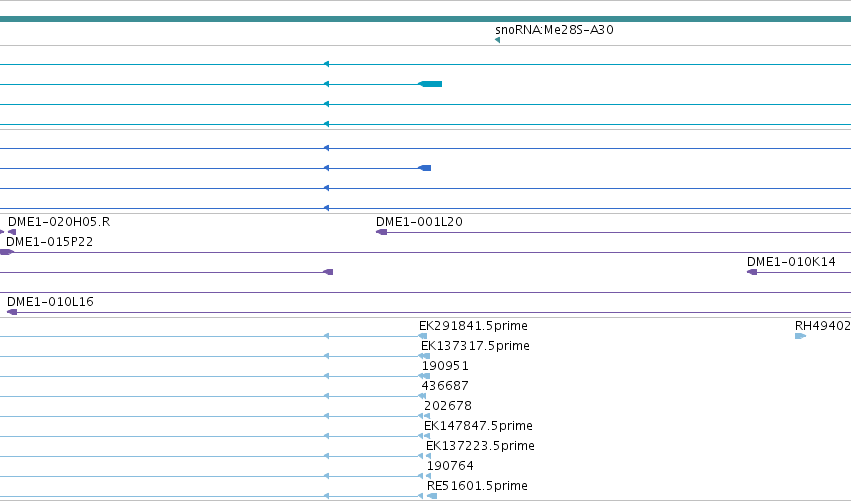Click the EK147847.5prime label
The width and height of the screenshot is (851, 501).
click(x=478, y=426)
